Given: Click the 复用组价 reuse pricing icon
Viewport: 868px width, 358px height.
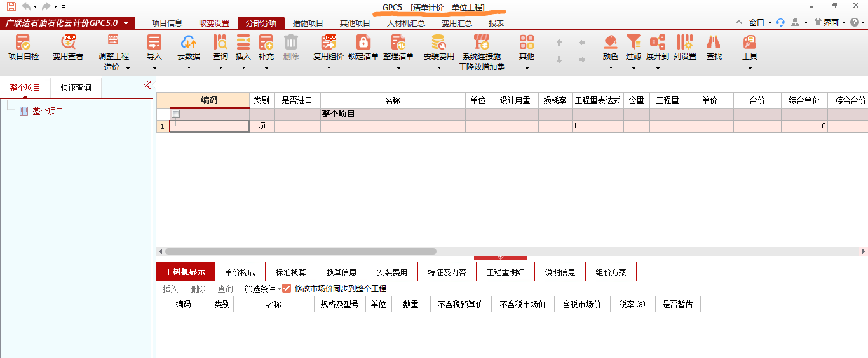Looking at the screenshot, I should 329,42.
